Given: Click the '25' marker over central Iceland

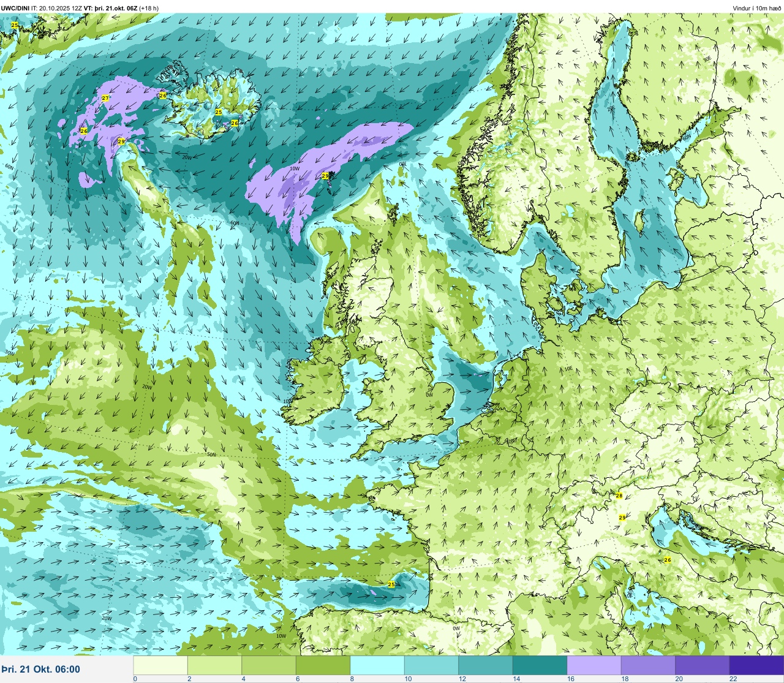Looking at the screenshot, I should click(x=219, y=112).
